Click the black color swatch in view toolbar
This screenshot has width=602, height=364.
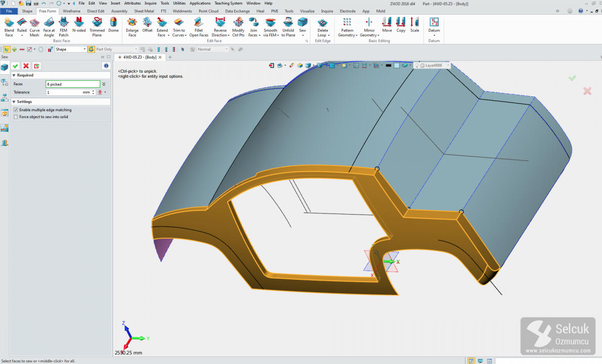(388, 66)
